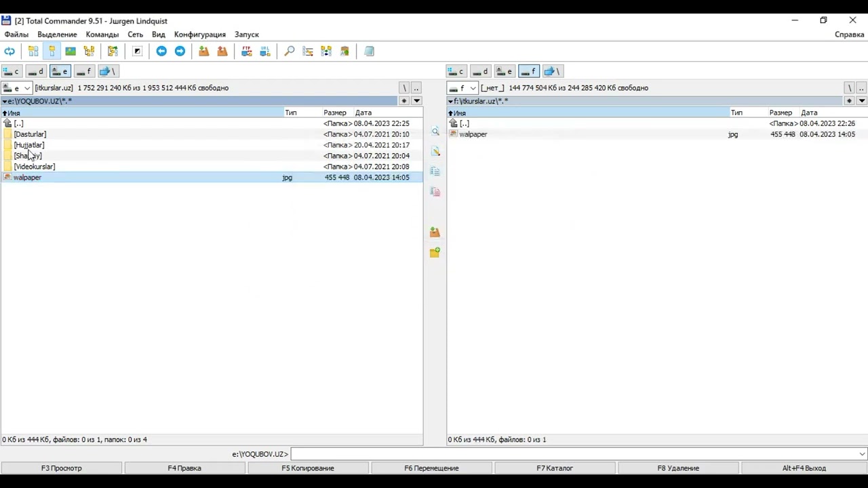Screen dimensions: 868x488
Task: Click the blue back arrow icon
Action: pos(161,52)
